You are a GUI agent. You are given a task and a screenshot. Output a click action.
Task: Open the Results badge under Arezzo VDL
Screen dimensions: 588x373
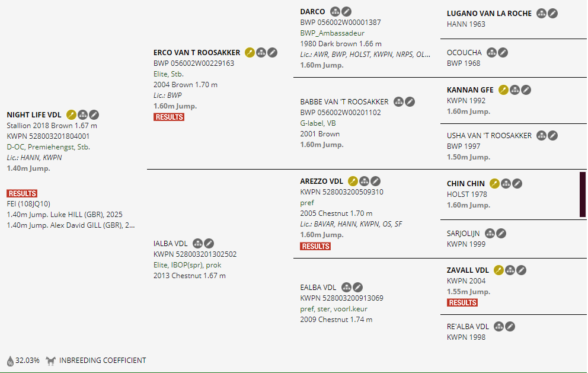coord(315,246)
